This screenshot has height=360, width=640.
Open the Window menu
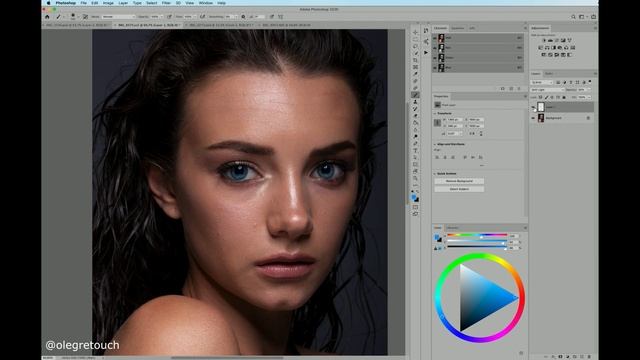[x=205, y=3]
